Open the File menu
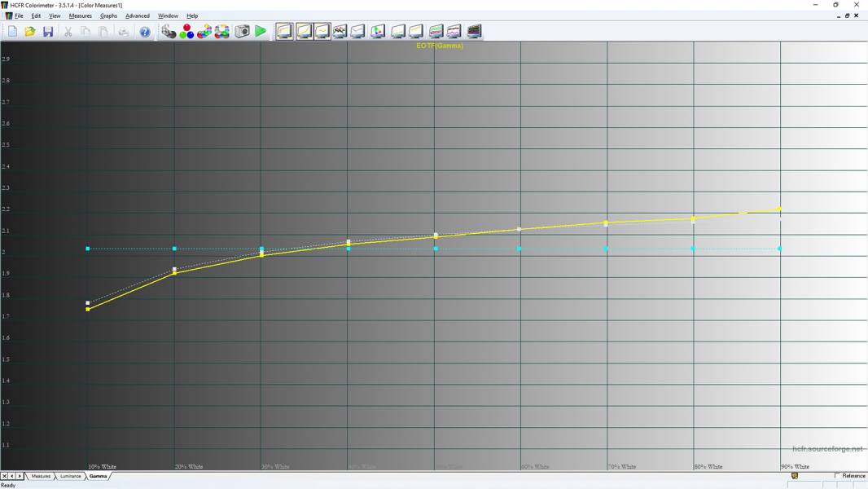Viewport: 868px width, 489px height. click(19, 16)
